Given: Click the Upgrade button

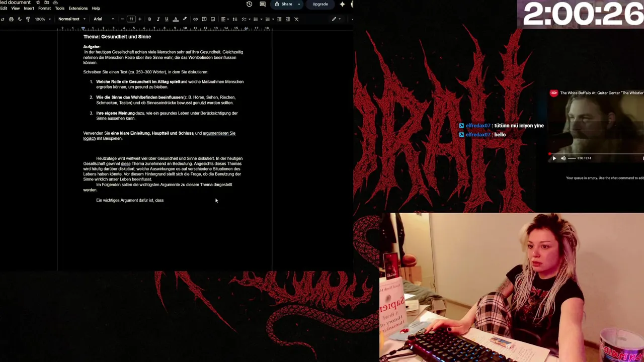Looking at the screenshot, I should (x=320, y=4).
